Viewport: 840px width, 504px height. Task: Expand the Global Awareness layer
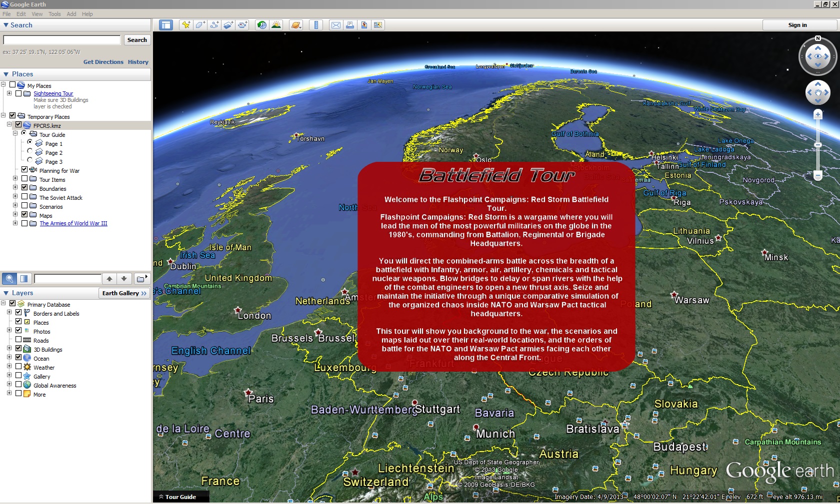pos(9,384)
